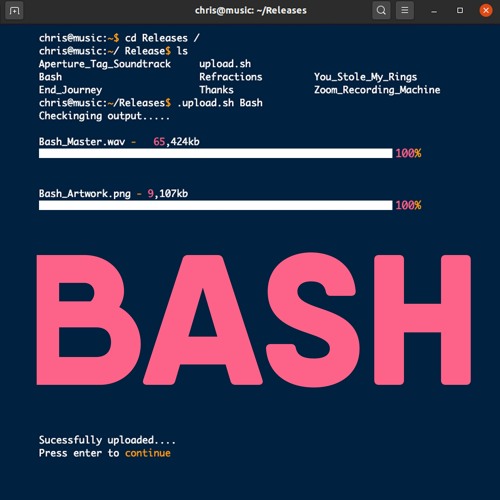Select the Aperture_Tag_Soundtrack directory name
This screenshot has width=500, height=500.
(x=105, y=64)
